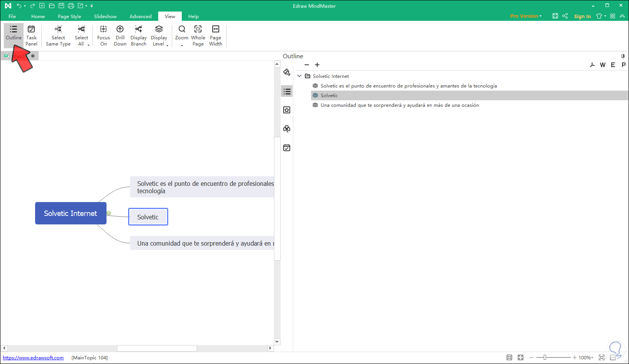Pin the Outline panel
Screen dimensions: 629x364
tap(623, 56)
